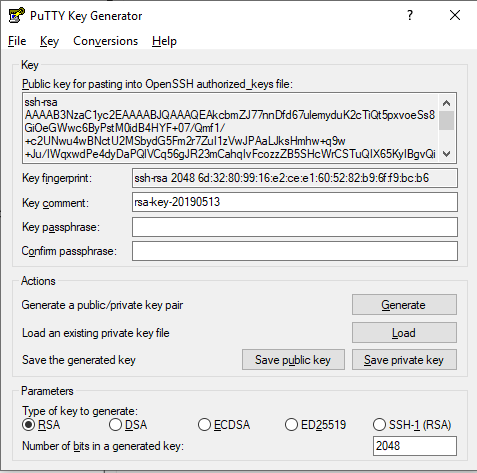Image resolution: width=477 pixels, height=473 pixels.
Task: Click the Generate button
Action: tap(404, 304)
